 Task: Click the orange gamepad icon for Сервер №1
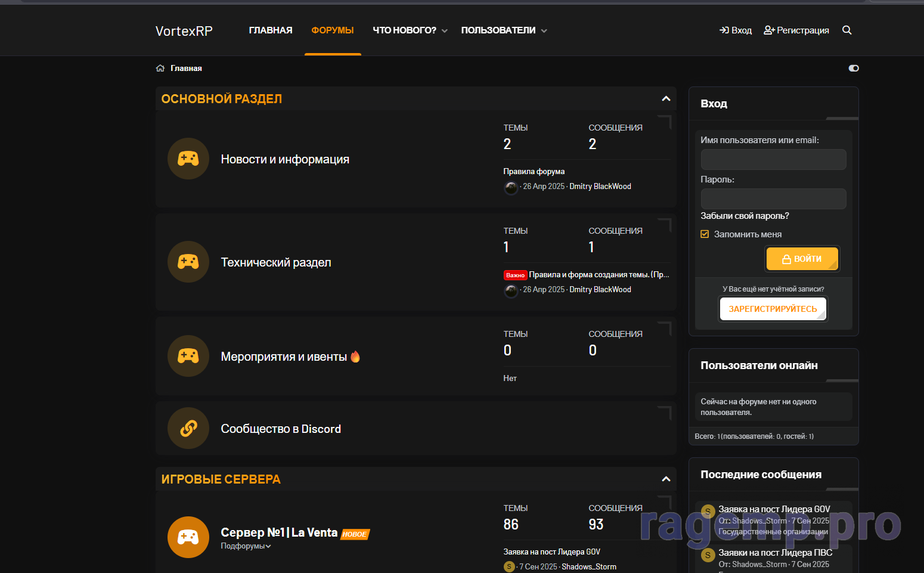pos(188,537)
